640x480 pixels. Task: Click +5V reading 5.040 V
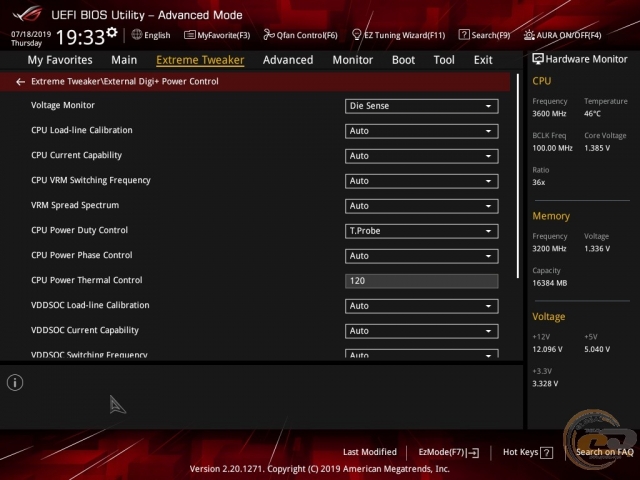pos(597,349)
